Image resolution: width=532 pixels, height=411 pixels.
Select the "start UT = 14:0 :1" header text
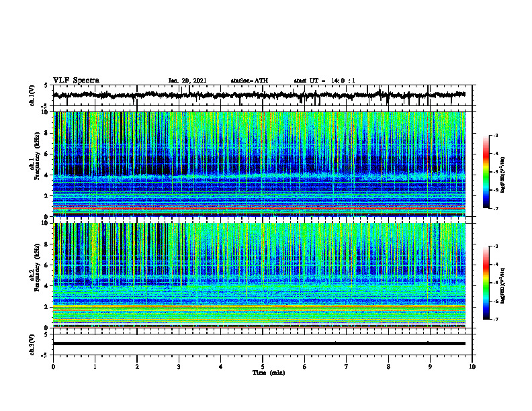click(324, 81)
